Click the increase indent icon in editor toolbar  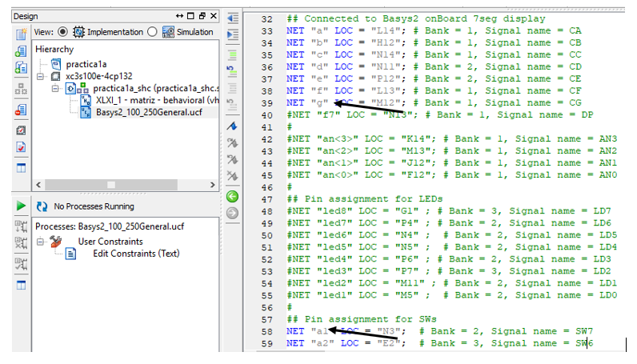232,34
